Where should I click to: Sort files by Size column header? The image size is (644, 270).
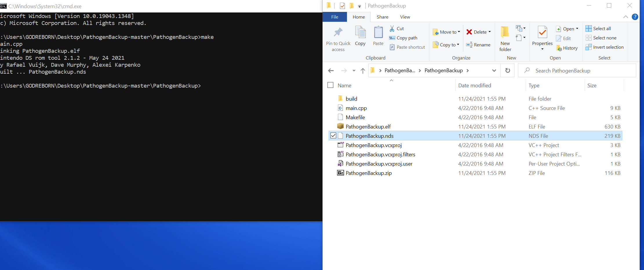pos(592,85)
